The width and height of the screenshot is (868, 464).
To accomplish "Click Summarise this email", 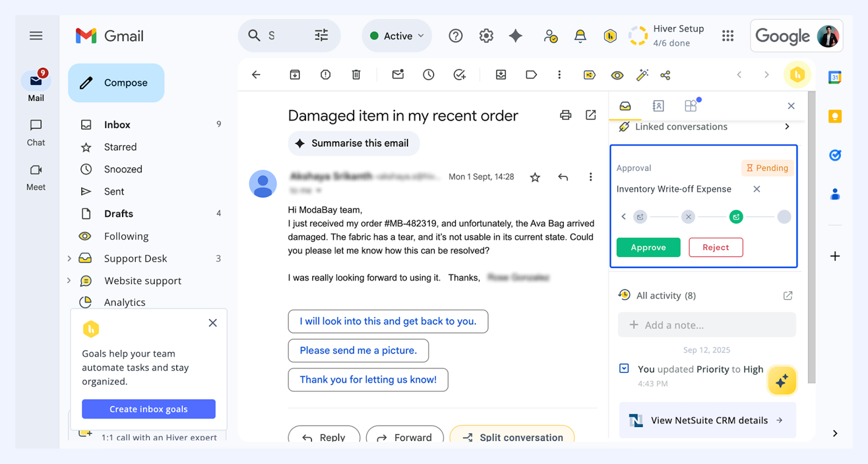I will pyautogui.click(x=354, y=143).
